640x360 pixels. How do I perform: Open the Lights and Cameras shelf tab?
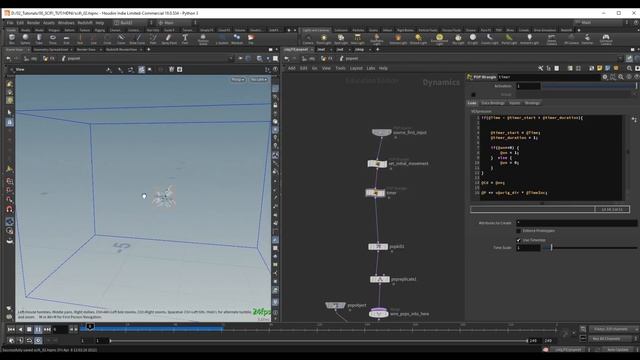tap(316, 30)
